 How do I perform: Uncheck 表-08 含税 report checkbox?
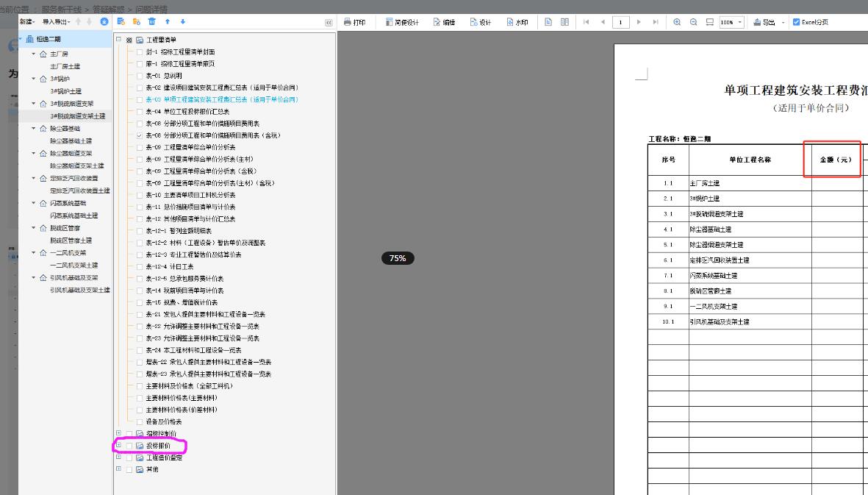coord(140,135)
